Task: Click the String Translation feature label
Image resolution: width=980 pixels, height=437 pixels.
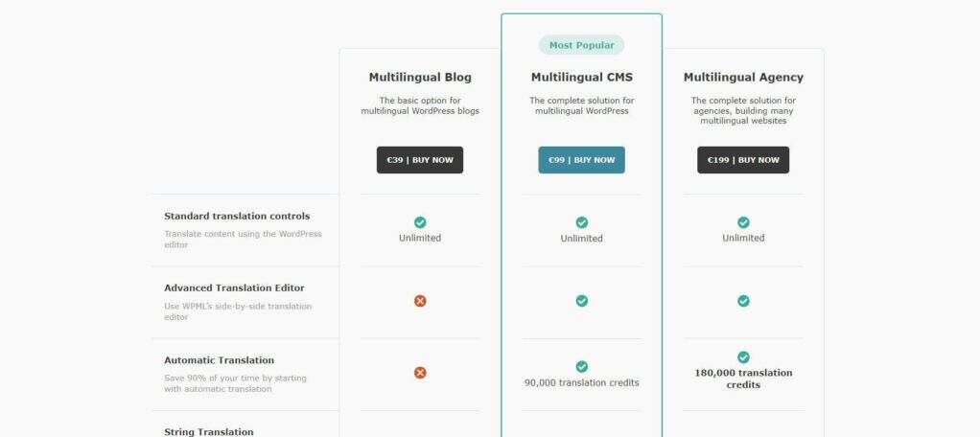Action: click(x=208, y=432)
